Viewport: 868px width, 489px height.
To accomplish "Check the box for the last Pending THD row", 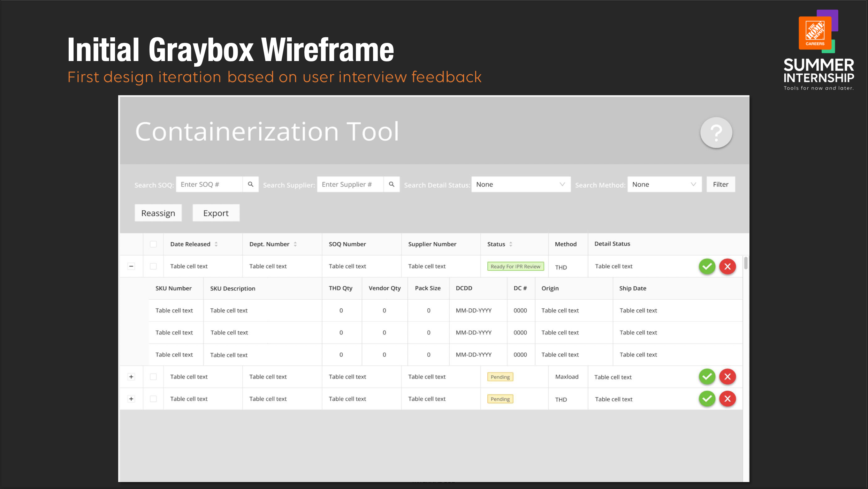I will (x=153, y=399).
